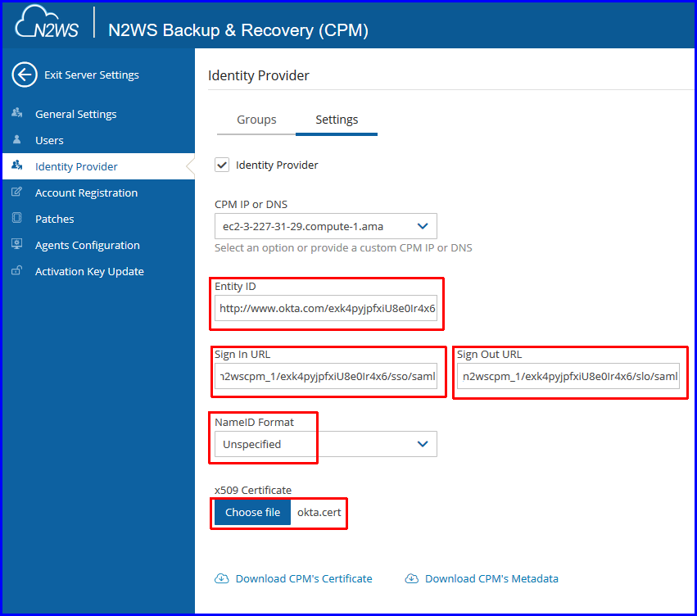This screenshot has width=697, height=616.
Task: Click the Sign Out URL input field
Action: point(568,376)
